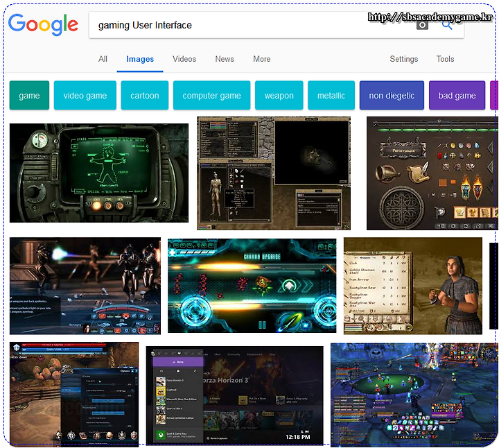This screenshot has height=448, width=499.
Task: Open the cyan Cannon Upgrade interface image
Action: [252, 286]
